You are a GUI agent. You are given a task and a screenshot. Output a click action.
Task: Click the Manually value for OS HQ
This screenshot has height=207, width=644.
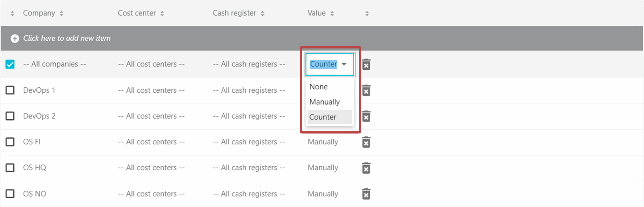point(323,168)
